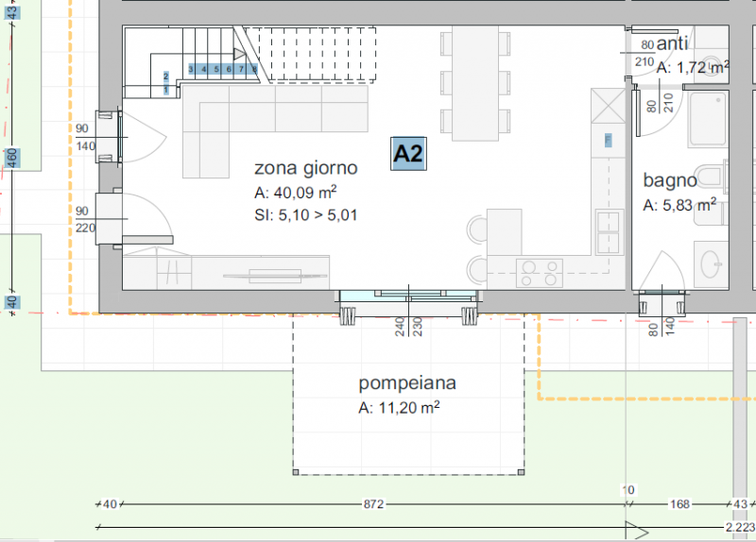Select the shower tray in the bagno
Screen dimensions: 756x542
coord(705,122)
